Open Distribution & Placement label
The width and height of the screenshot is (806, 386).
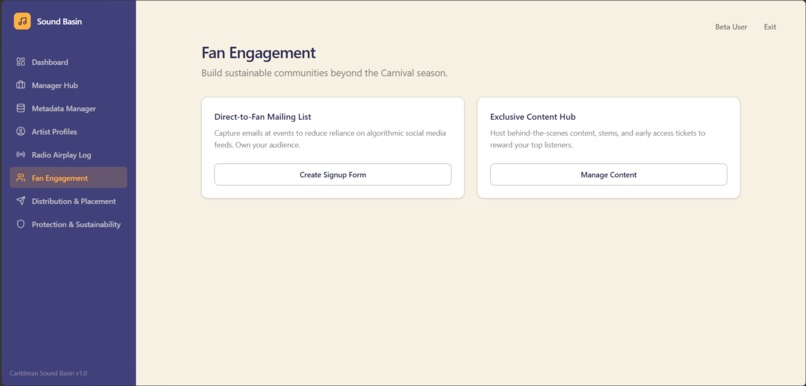coord(74,201)
